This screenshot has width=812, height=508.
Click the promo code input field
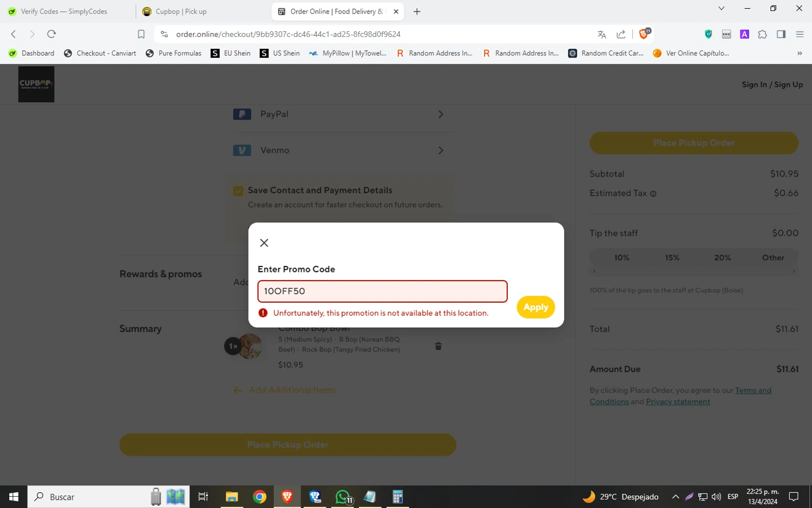pos(382,291)
